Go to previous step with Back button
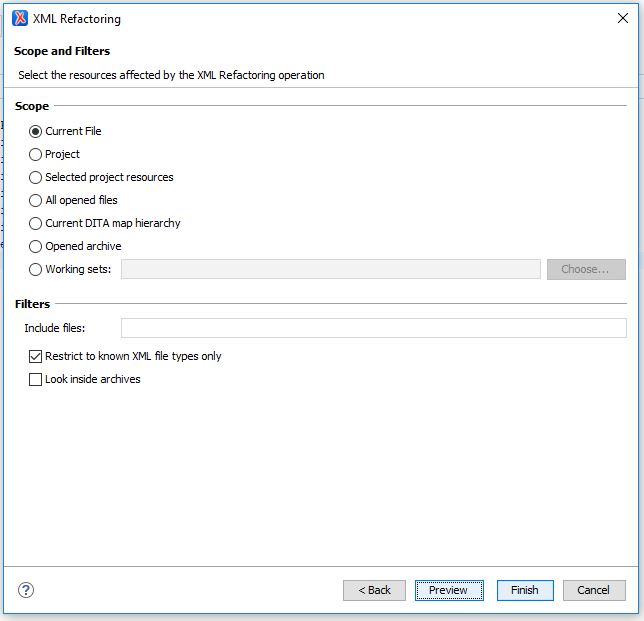The height and width of the screenshot is (621, 644). [x=374, y=590]
